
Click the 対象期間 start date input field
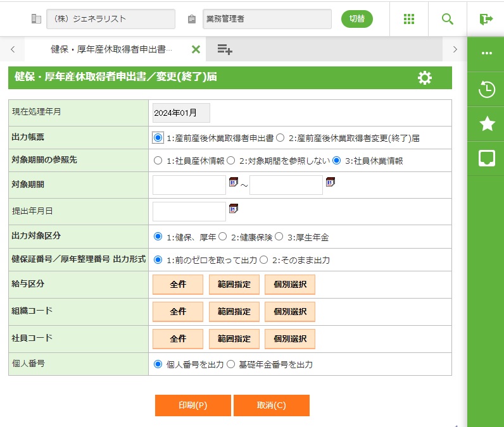(x=189, y=185)
